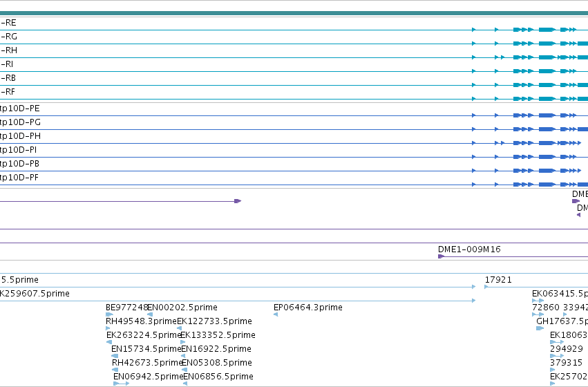Click the tp10D-PF protein label
588x387 pixels.
pyautogui.click(x=19, y=178)
